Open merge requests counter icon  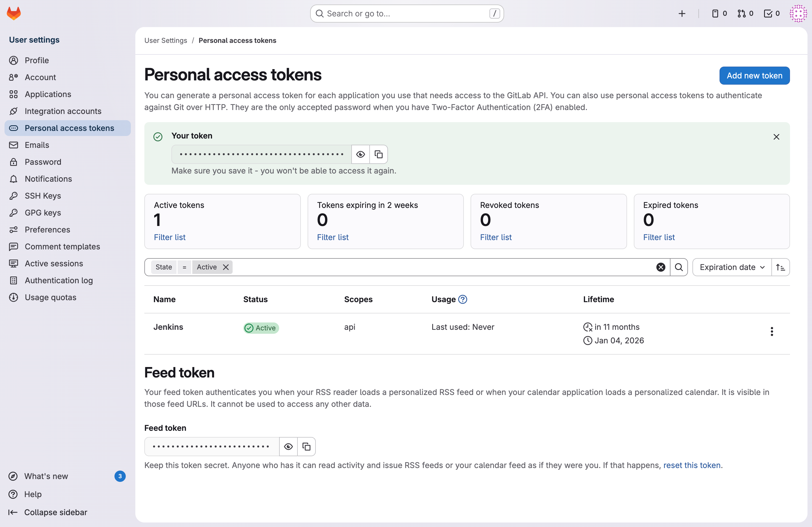745,13
